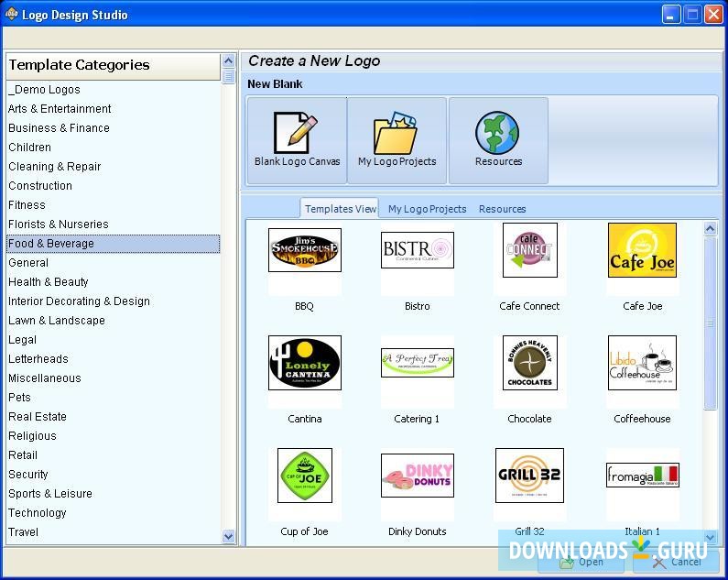Select the Pets category

point(113,398)
